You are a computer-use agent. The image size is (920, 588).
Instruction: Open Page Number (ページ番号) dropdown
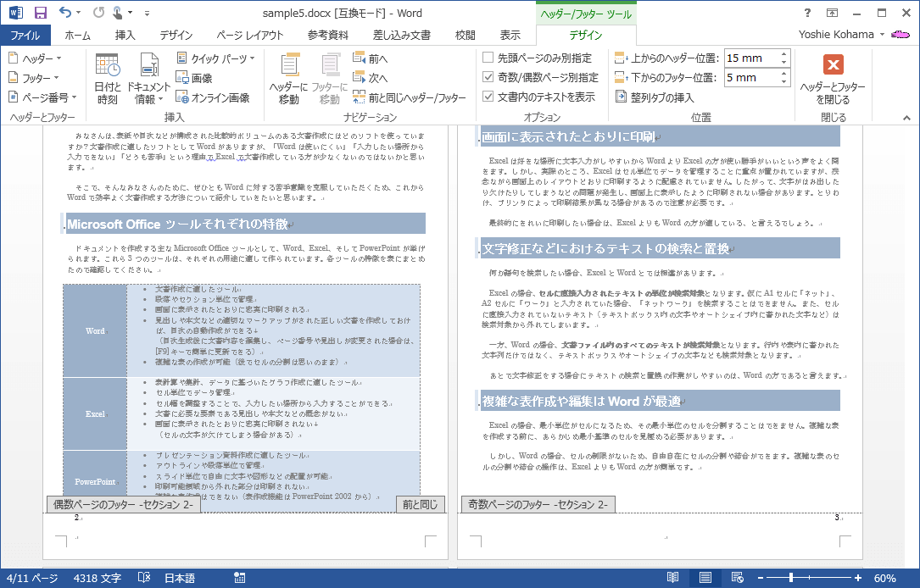pos(42,97)
